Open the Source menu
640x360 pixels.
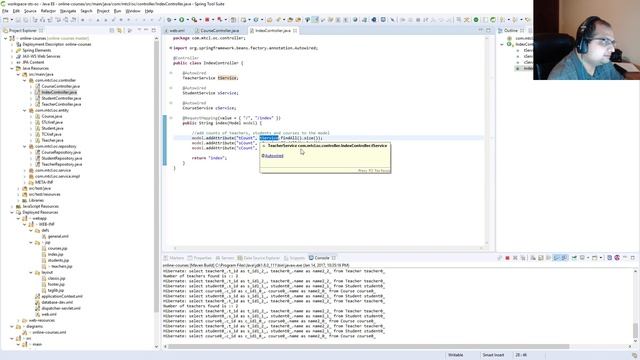click(x=30, y=11)
